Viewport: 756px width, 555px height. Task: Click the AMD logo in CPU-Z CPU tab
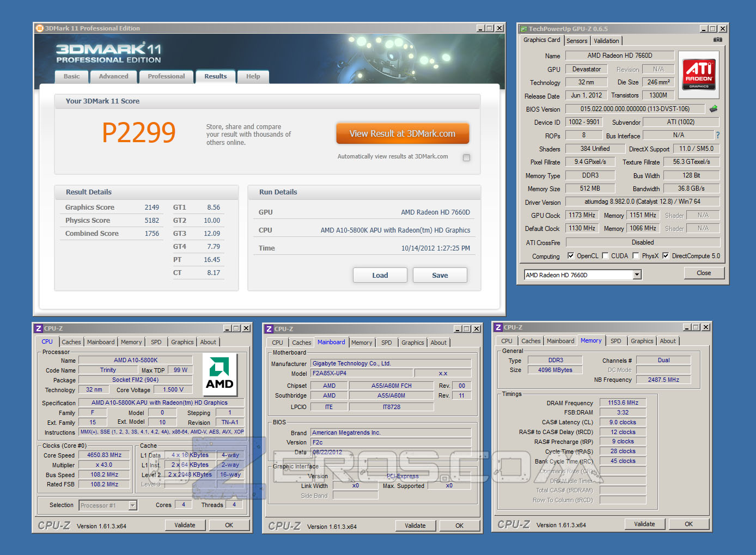pos(220,374)
